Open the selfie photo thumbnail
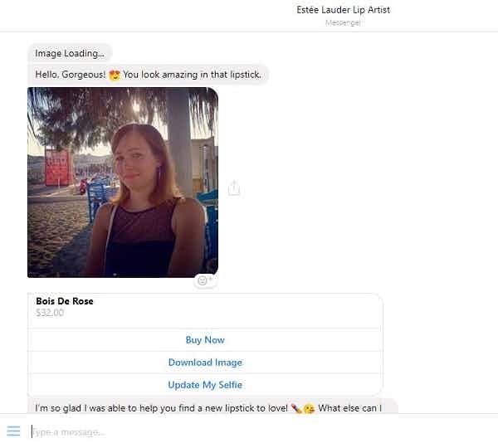The height and width of the screenshot is (448, 498). point(123,183)
